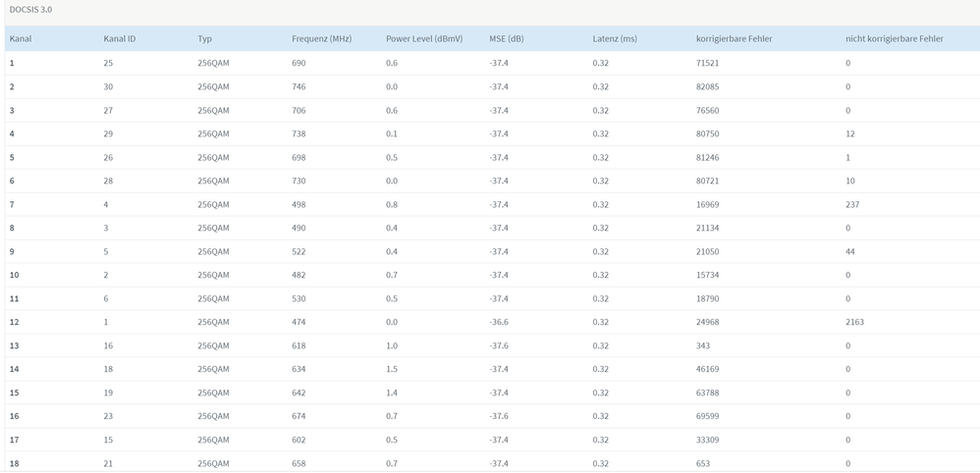The width and height of the screenshot is (980, 473).
Task: Click correctable errors value 343
Action: click(x=703, y=345)
